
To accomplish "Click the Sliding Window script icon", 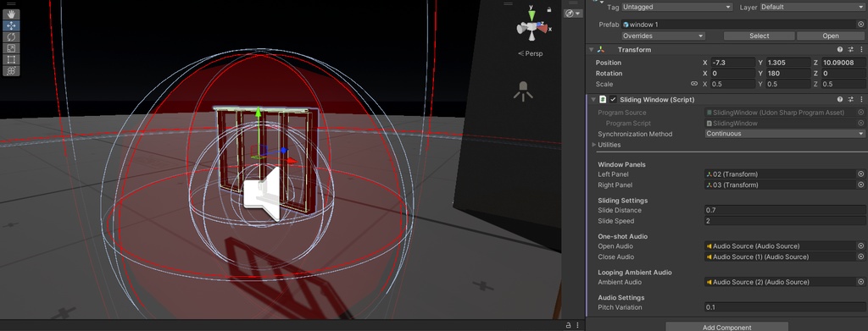I will (x=604, y=99).
